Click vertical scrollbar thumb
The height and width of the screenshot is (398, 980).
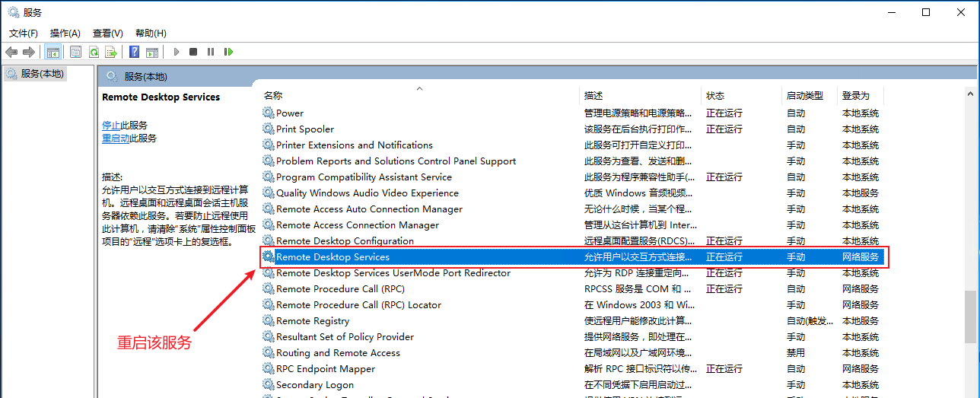pos(970,317)
